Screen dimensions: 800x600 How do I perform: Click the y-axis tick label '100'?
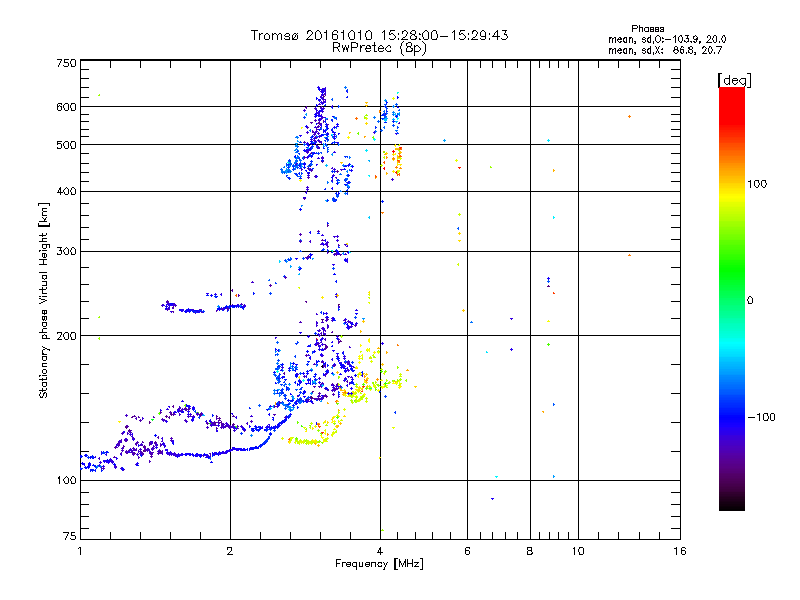66,481
